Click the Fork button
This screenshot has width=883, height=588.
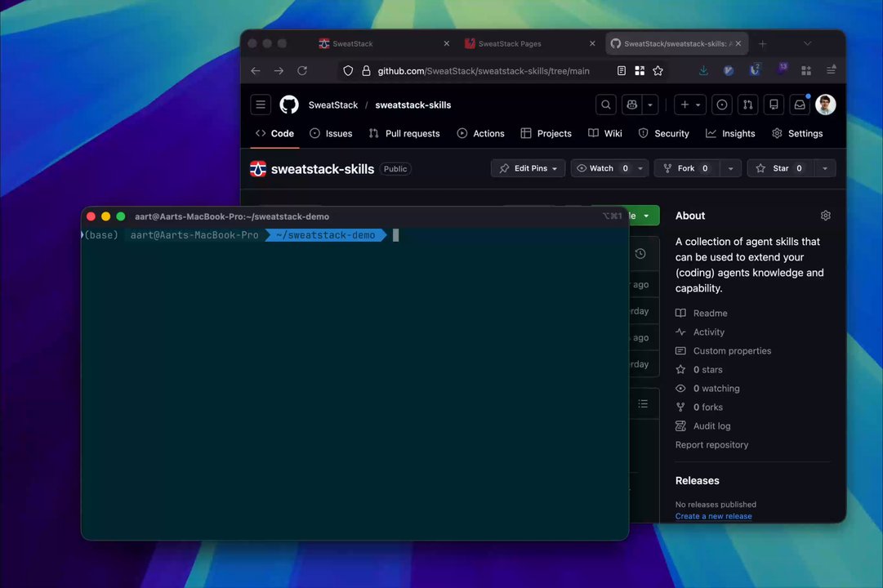coord(687,168)
